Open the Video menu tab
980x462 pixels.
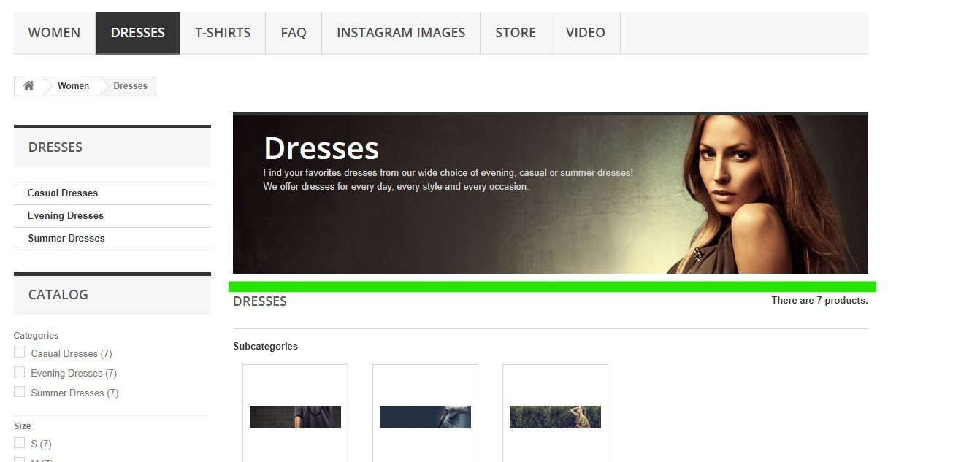586,33
